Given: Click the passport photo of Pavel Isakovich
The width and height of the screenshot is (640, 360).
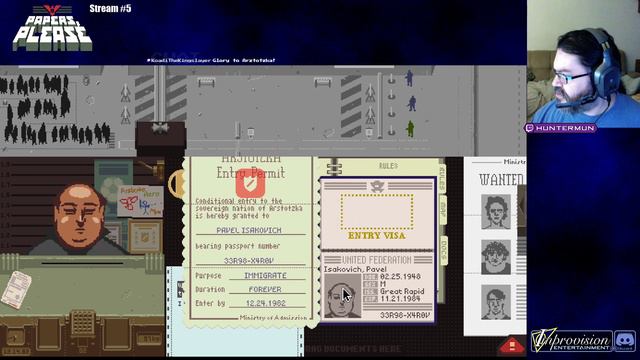Looking at the screenshot, I should coord(342,296).
